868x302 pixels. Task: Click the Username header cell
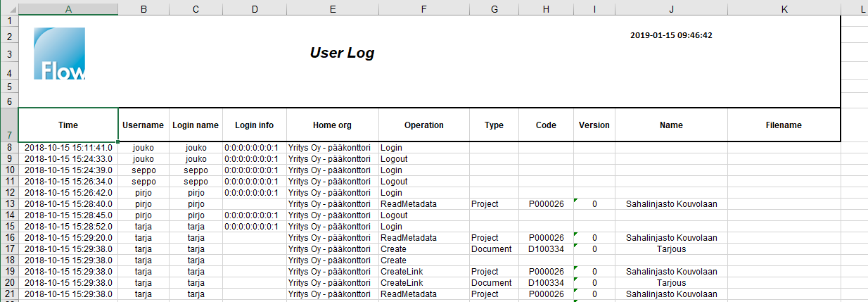[x=143, y=125]
